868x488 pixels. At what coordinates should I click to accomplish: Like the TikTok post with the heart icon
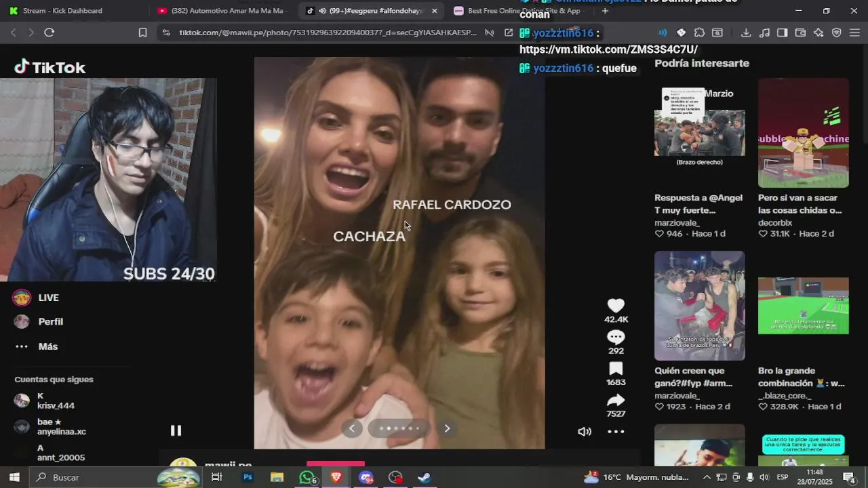coord(616,305)
